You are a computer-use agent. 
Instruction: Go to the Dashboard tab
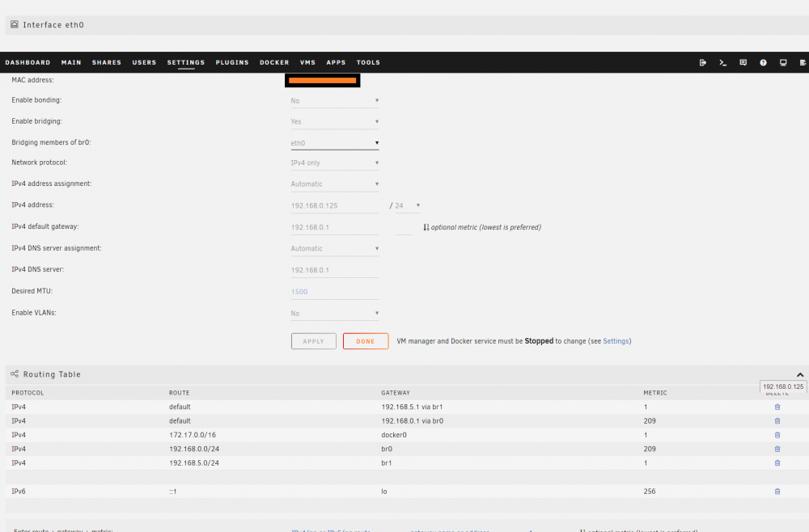coord(28,62)
